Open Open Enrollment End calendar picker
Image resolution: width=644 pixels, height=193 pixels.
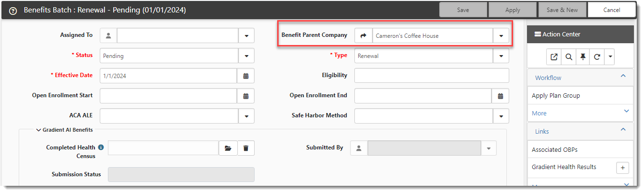pyautogui.click(x=500, y=96)
